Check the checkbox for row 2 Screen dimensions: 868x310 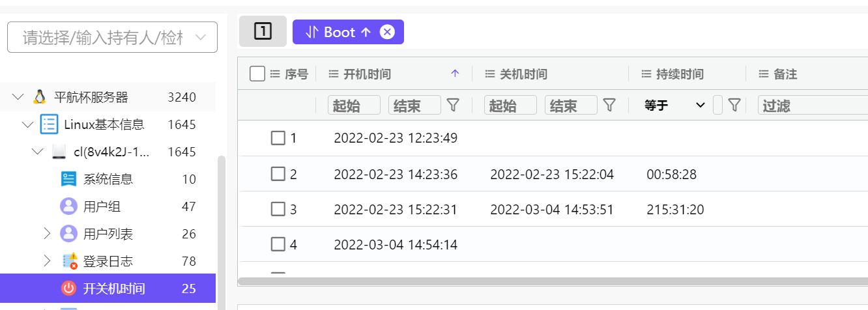point(278,174)
